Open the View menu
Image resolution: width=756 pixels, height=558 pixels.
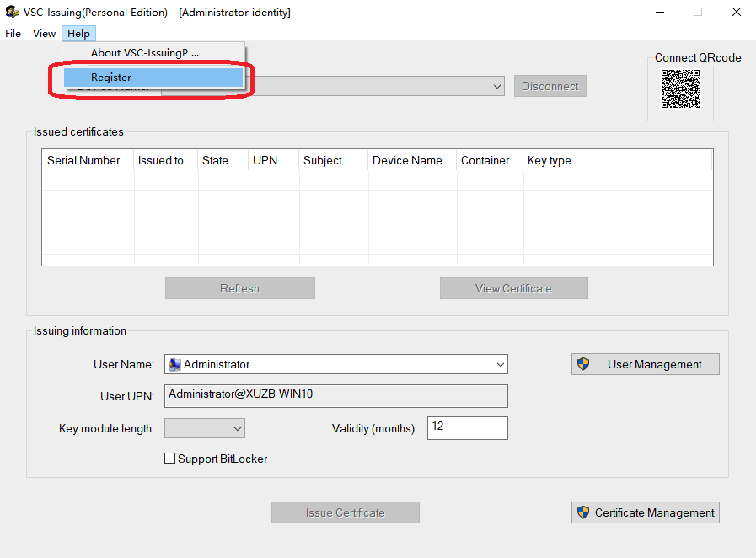pos(44,34)
